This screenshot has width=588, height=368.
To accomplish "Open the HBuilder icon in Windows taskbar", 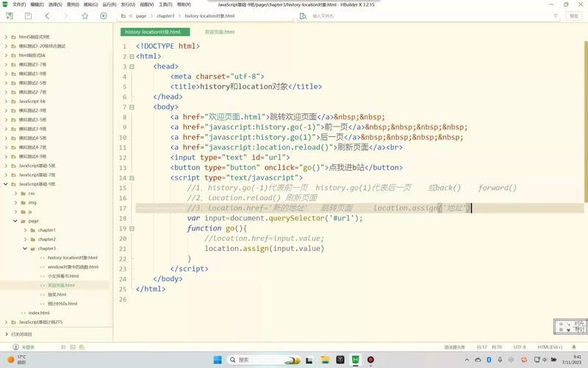I will (x=356, y=360).
